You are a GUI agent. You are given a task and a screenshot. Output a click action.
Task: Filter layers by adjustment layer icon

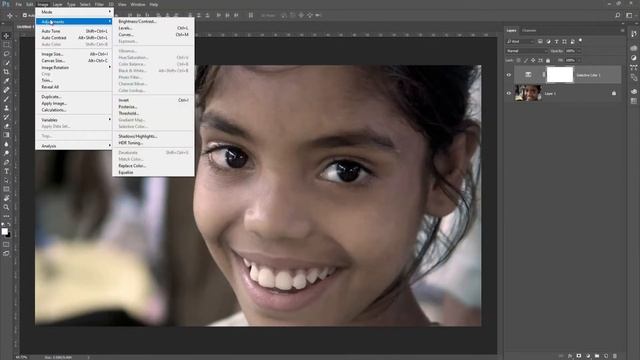tap(548, 41)
